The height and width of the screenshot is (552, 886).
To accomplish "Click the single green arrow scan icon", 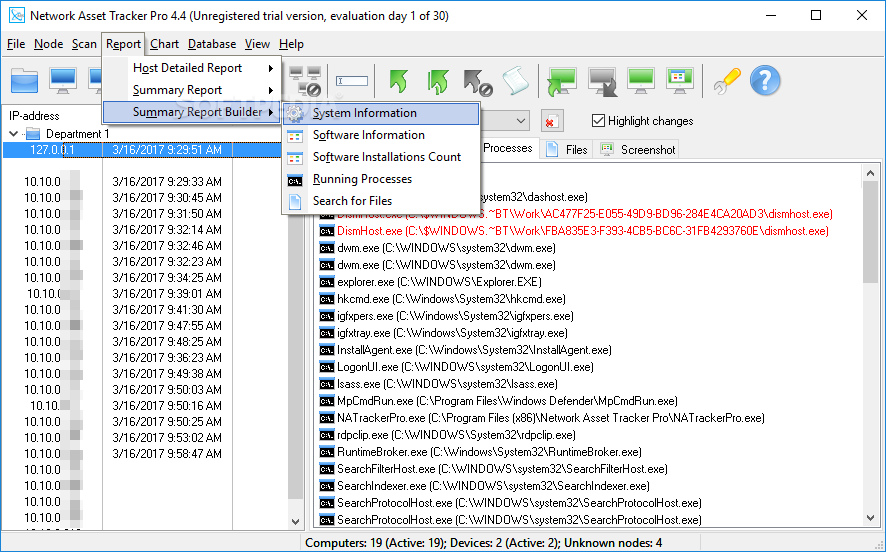I will tap(399, 81).
